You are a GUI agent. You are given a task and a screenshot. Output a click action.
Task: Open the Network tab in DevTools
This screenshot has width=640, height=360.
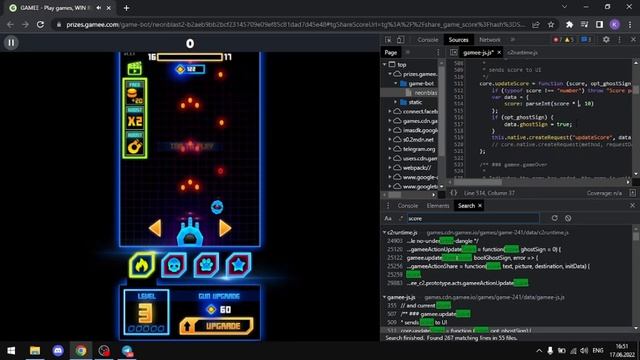click(x=489, y=40)
